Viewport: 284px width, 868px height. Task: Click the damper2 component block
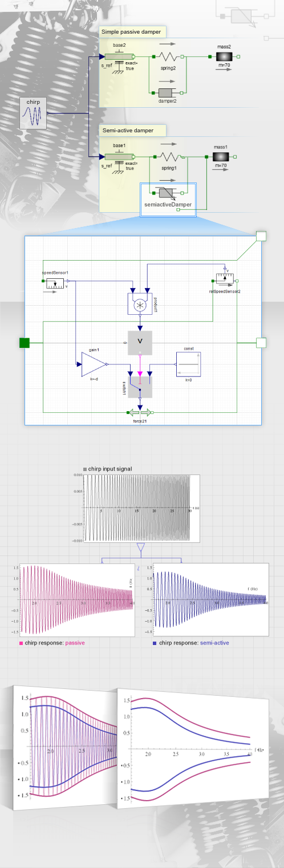click(x=168, y=92)
